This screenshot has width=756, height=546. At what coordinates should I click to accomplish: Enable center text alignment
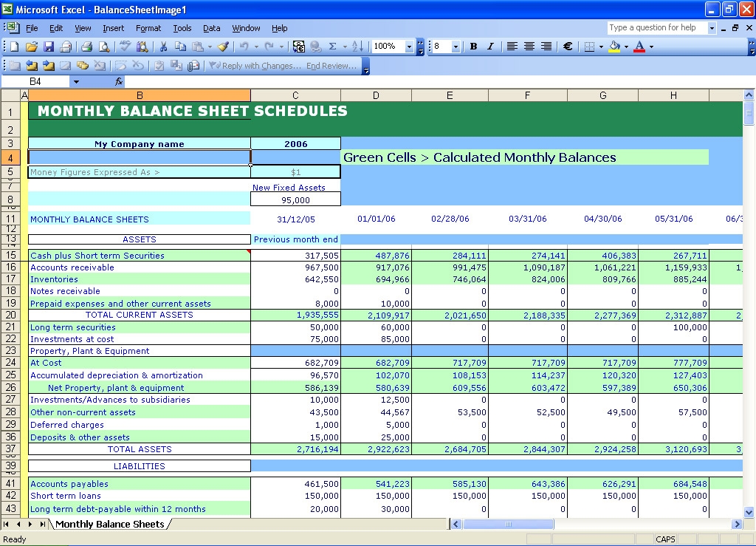(528, 46)
